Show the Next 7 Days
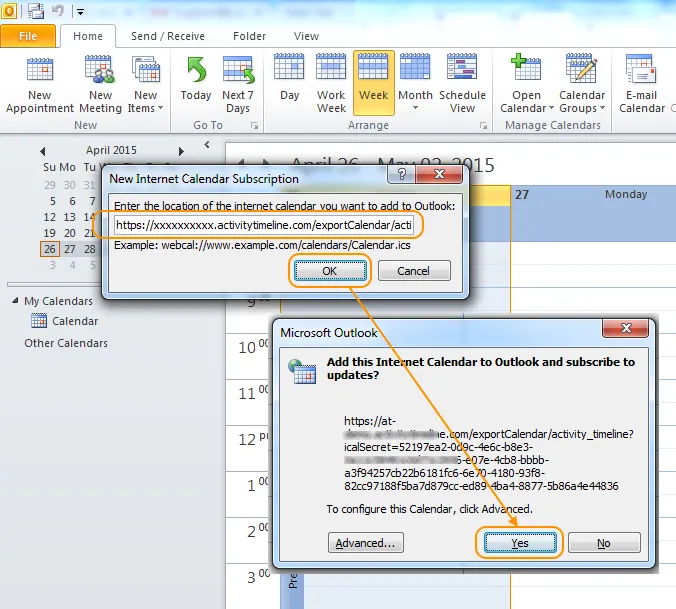Image resolution: width=676 pixels, height=609 pixels. click(x=238, y=84)
